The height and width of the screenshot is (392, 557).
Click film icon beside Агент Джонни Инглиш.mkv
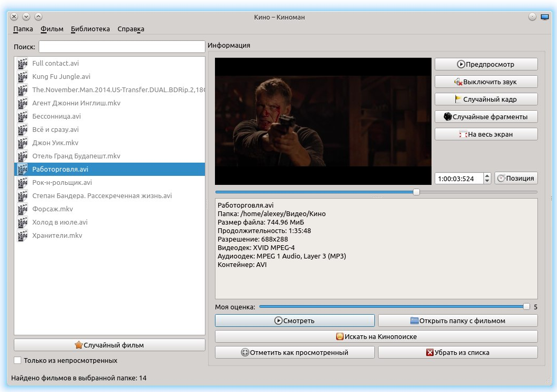(22, 103)
